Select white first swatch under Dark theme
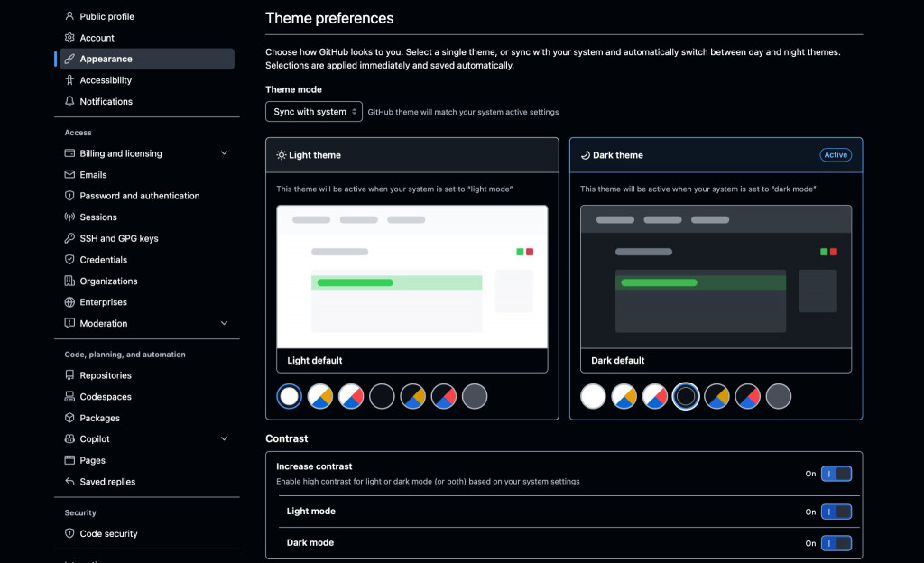Screen dimensions: 924x563 pyautogui.click(x=593, y=396)
